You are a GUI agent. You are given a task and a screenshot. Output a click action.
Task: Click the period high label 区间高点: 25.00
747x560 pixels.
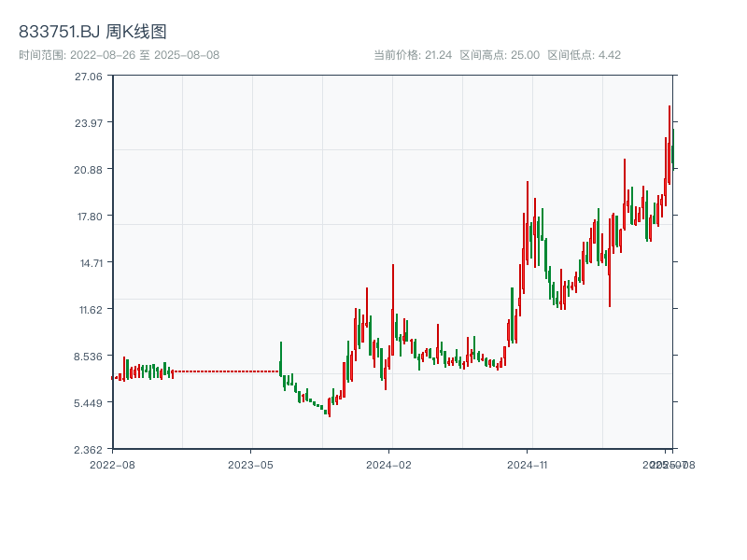(500, 55)
